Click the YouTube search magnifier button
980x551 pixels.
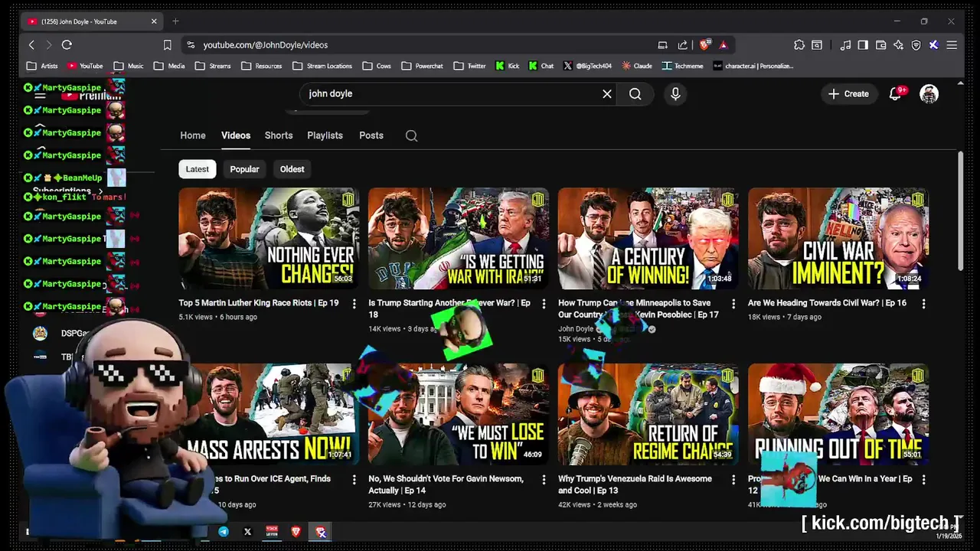point(635,93)
